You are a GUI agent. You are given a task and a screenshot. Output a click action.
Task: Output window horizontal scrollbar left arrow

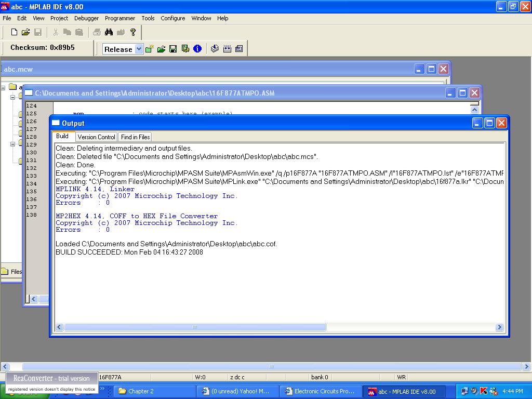[59, 327]
